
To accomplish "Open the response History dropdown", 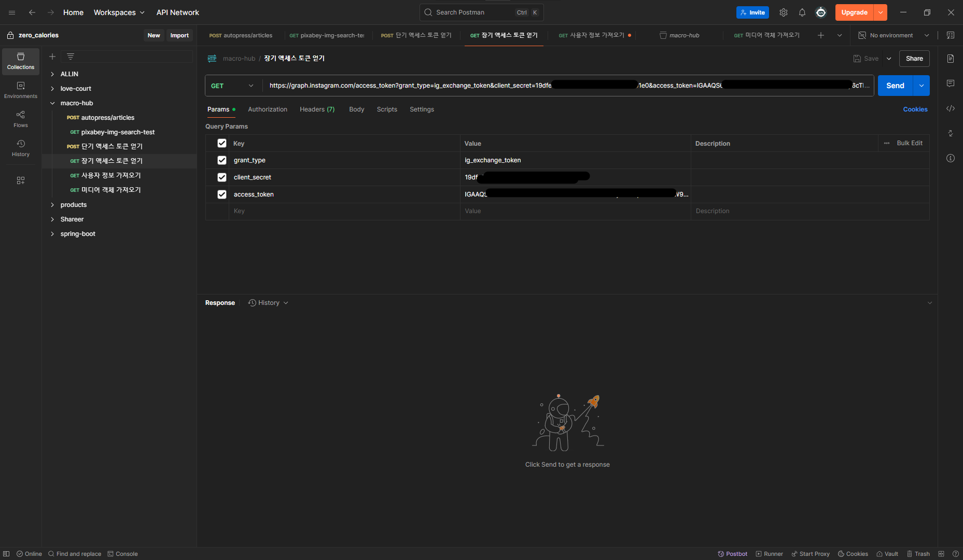I will click(x=268, y=303).
